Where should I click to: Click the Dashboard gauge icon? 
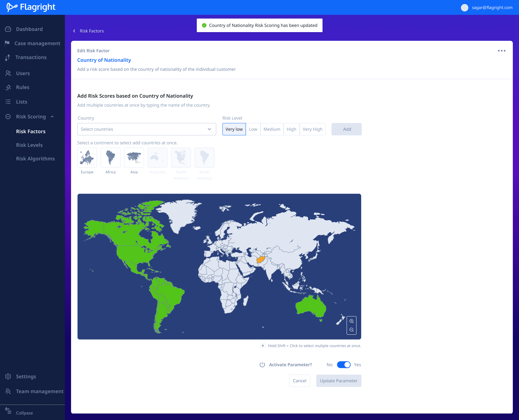(8, 29)
